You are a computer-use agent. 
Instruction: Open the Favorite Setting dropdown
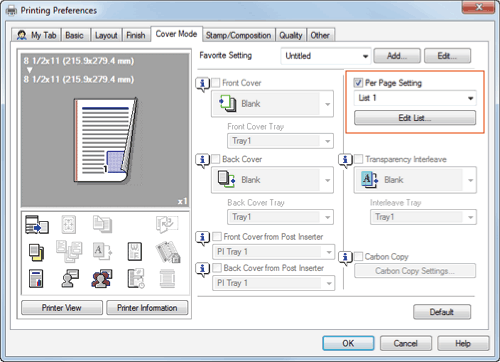tap(326, 56)
